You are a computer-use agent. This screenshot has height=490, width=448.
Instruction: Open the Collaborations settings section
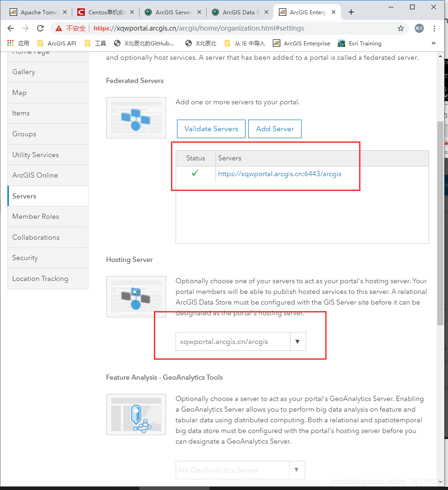(x=48, y=237)
